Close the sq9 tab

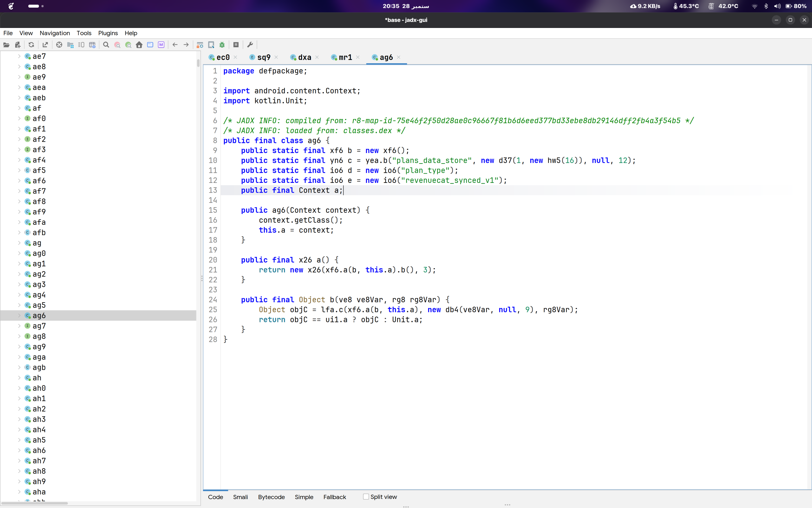click(276, 57)
